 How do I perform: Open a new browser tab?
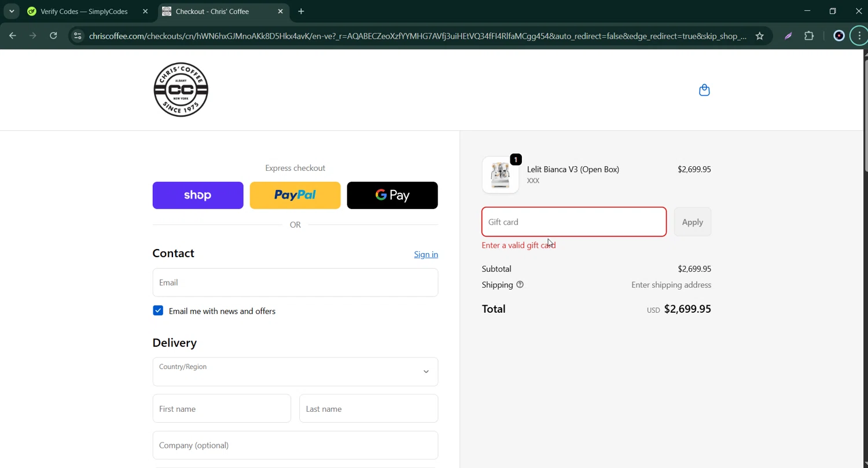pyautogui.click(x=301, y=11)
